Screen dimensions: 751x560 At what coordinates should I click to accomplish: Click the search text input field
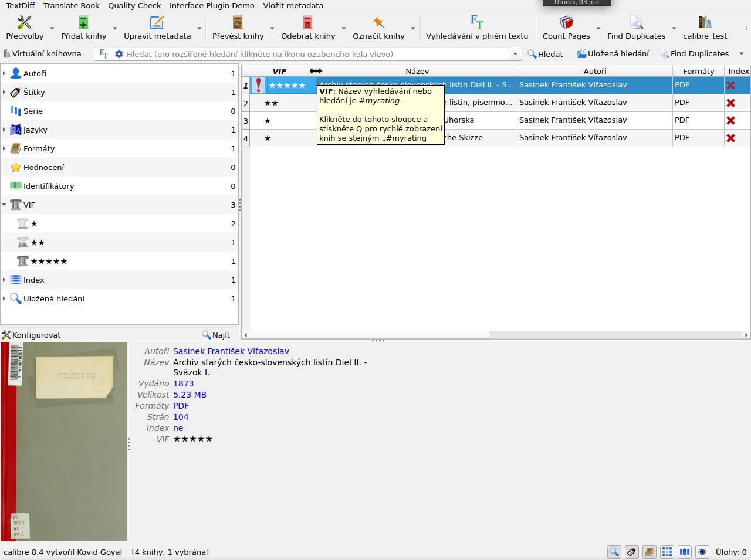pyautogui.click(x=317, y=54)
